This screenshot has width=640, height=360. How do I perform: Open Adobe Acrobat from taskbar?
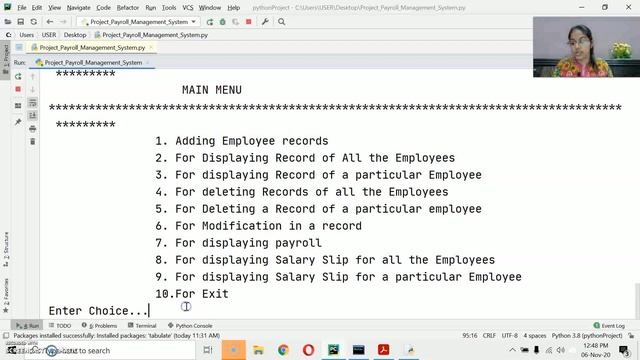pos(384,350)
